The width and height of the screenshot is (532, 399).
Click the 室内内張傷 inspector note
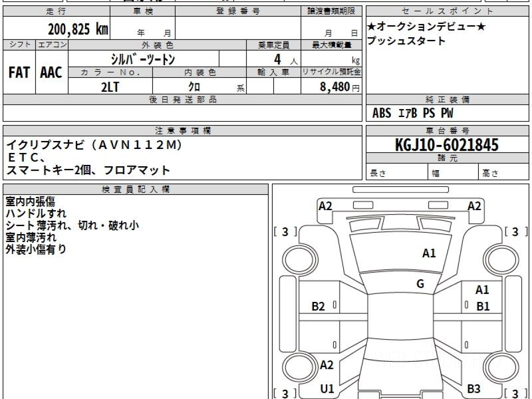30,202
